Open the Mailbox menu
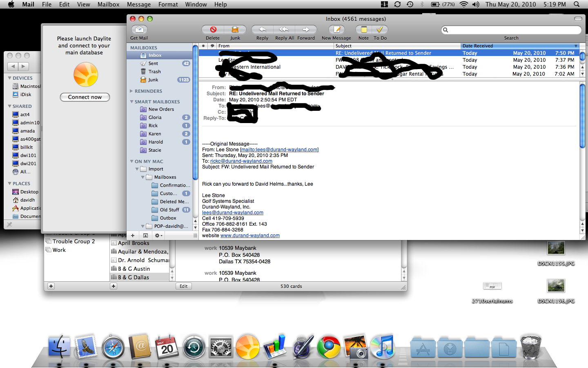The height and width of the screenshot is (368, 588). 108,4
